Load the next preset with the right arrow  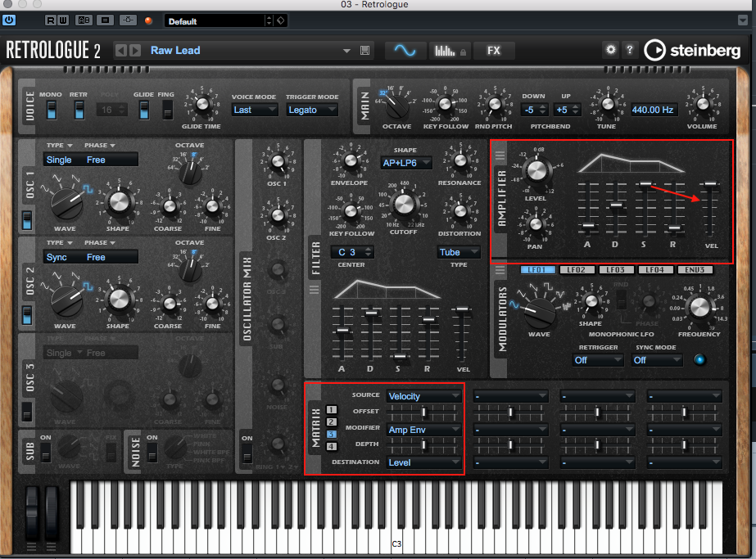pos(135,51)
